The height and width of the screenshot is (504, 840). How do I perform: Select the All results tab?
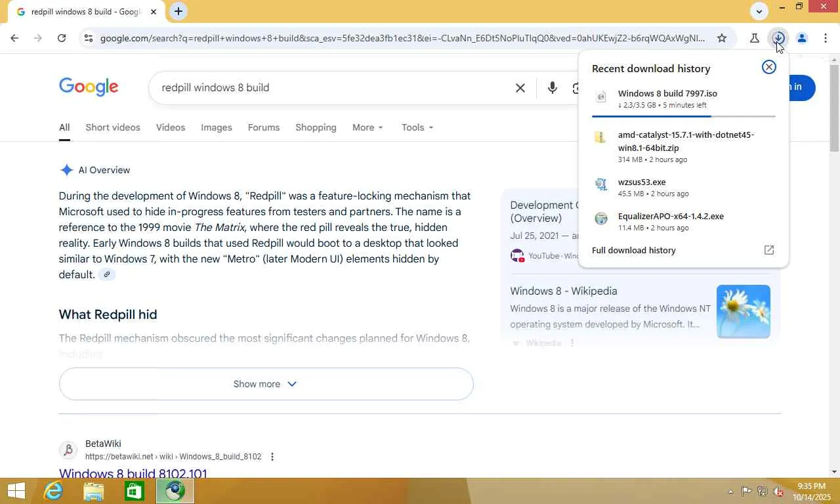click(x=64, y=127)
